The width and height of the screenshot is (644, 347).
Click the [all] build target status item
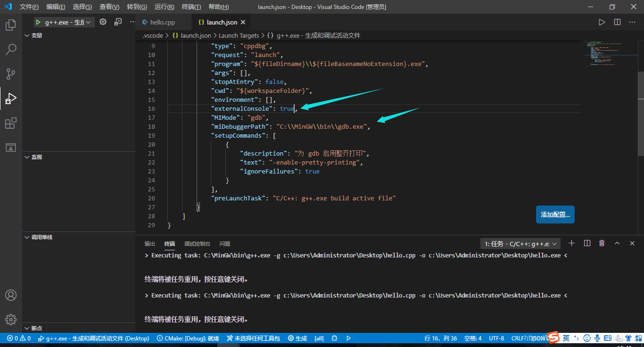pos(319,338)
